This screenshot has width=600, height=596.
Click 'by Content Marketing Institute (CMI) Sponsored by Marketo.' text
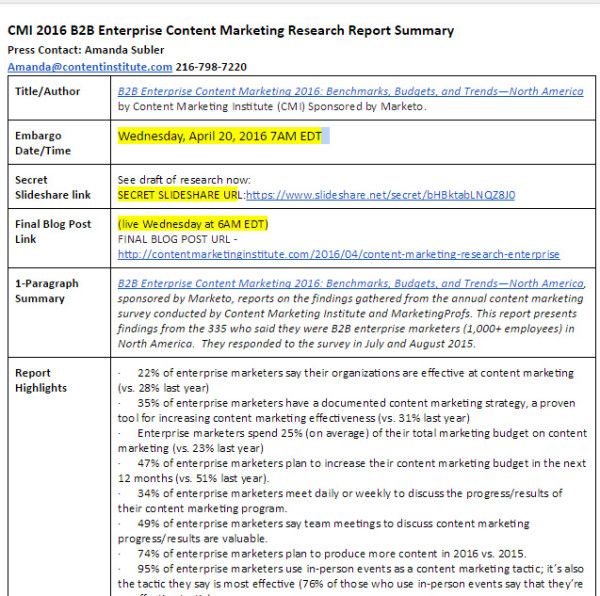pyautogui.click(x=272, y=107)
